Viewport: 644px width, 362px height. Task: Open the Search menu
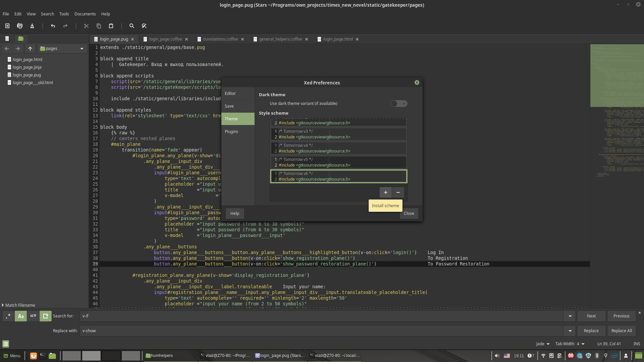(47, 14)
